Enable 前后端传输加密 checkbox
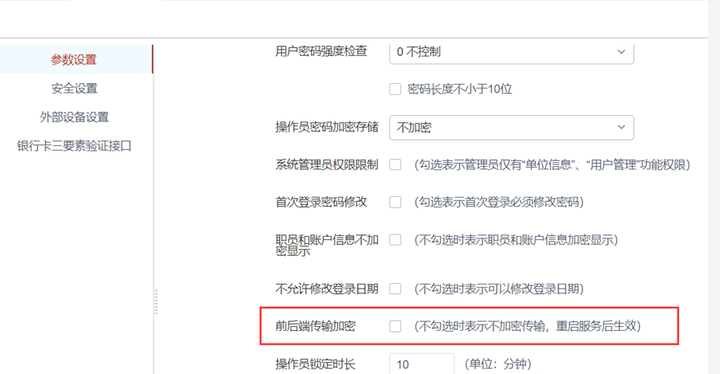This screenshot has height=374, width=720. pos(395,326)
